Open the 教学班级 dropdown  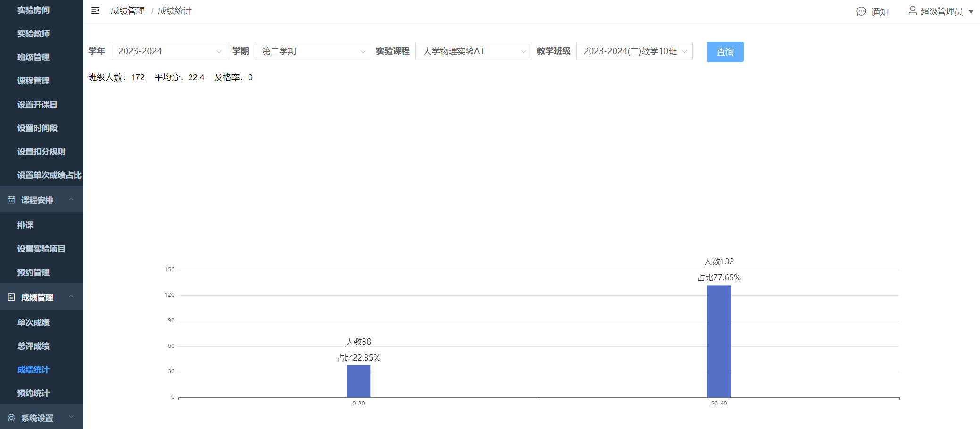tap(634, 51)
